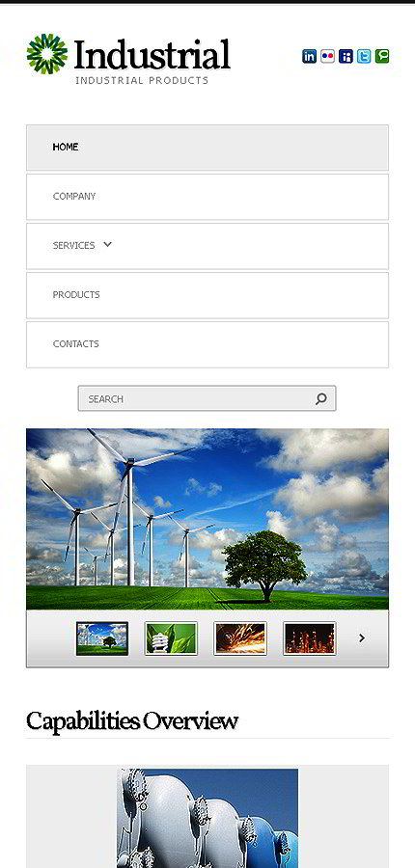Select the night refinery slide thumbnail
This screenshot has width=415, height=868.
click(309, 638)
